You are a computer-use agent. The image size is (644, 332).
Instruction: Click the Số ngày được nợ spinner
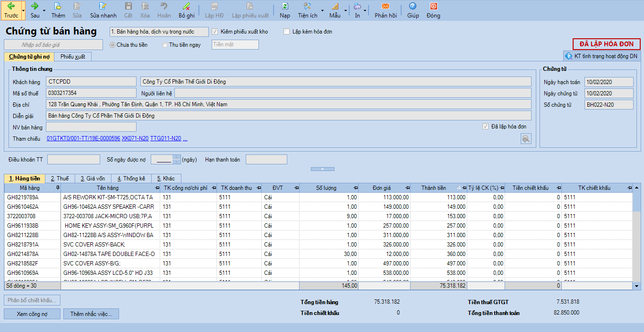point(177,160)
